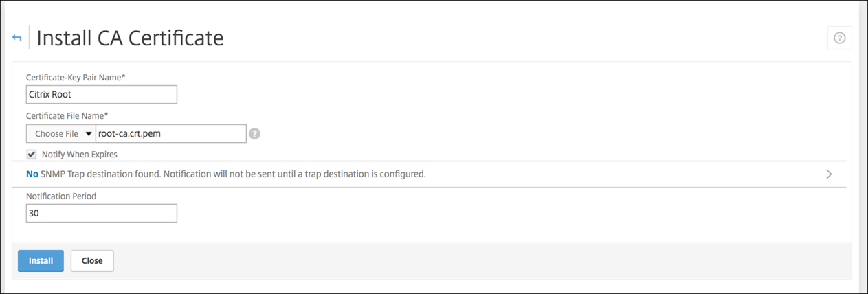The height and width of the screenshot is (294, 868).
Task: Click the "Notify When Expires" label text
Action: [79, 155]
